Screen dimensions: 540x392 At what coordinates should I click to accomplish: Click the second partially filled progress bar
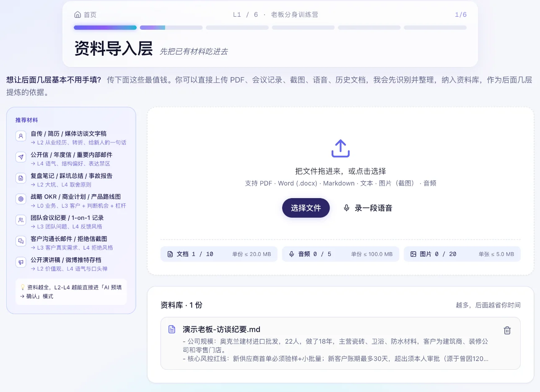(x=171, y=28)
